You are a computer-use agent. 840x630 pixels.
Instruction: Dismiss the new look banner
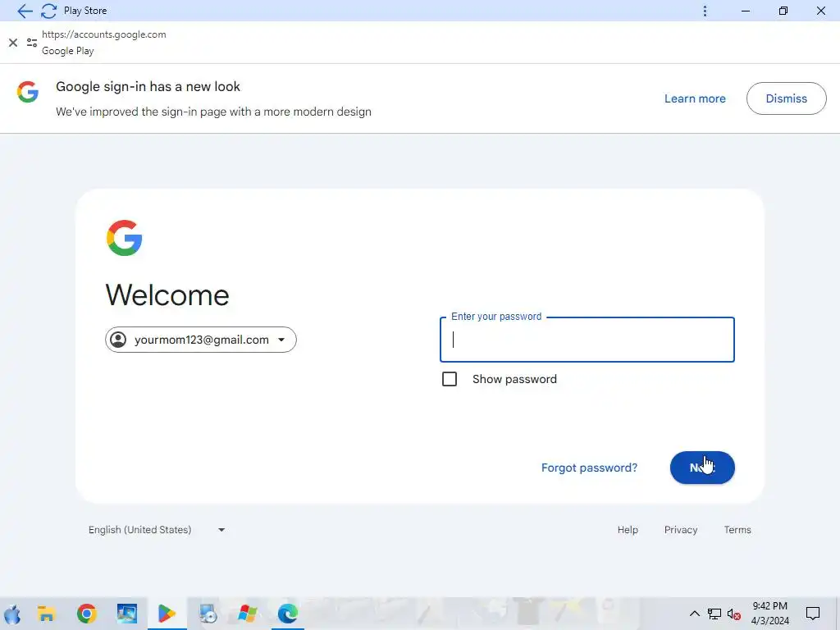point(786,98)
